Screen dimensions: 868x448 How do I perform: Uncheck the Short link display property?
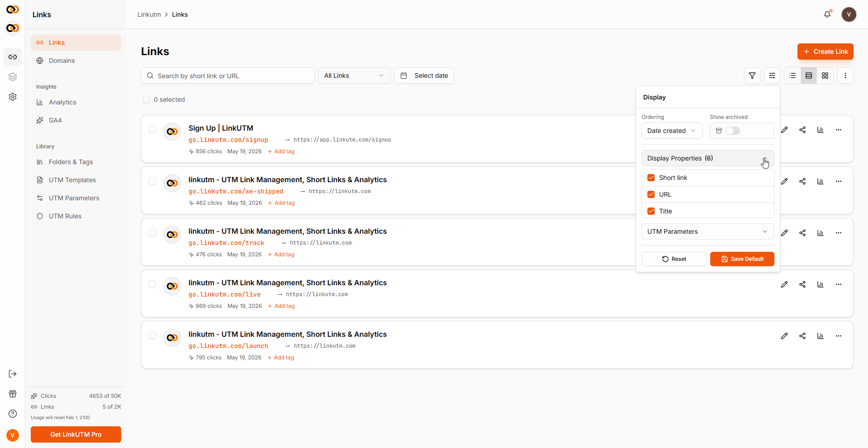(651, 178)
